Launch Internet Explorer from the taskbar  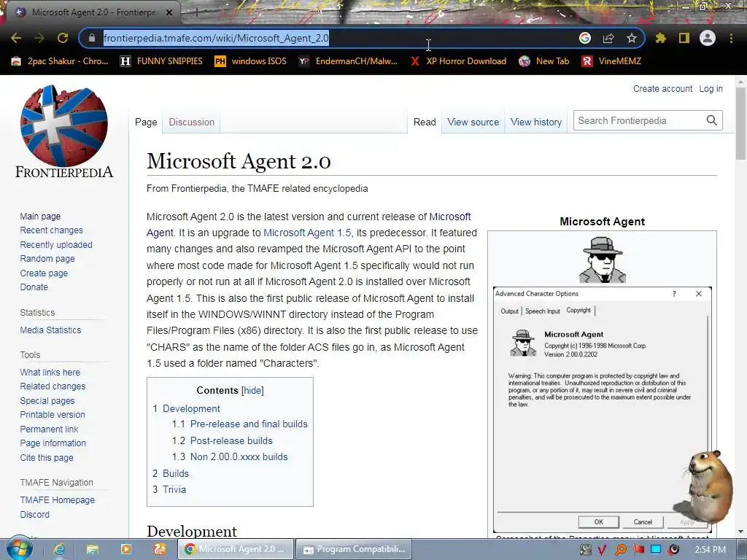59,549
